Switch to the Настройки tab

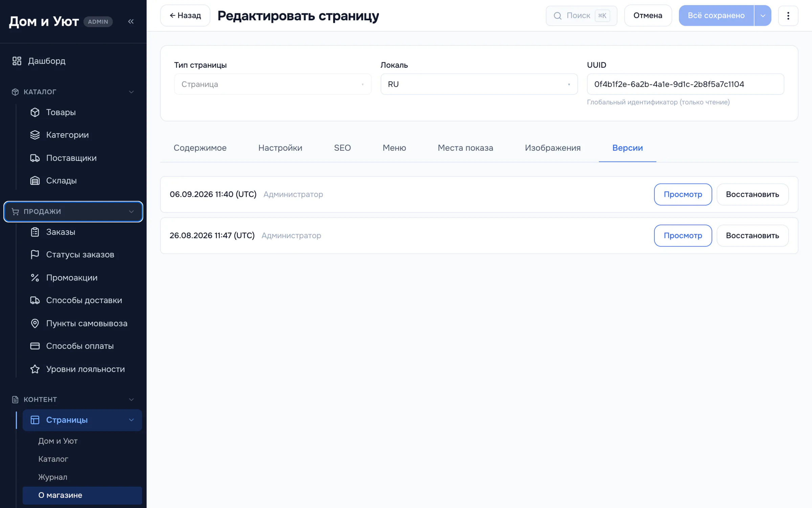click(280, 148)
